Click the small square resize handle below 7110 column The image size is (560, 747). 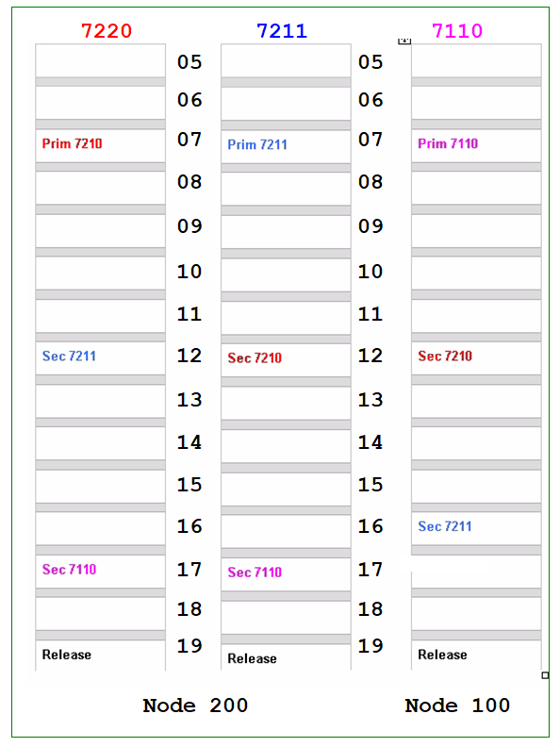tap(545, 675)
